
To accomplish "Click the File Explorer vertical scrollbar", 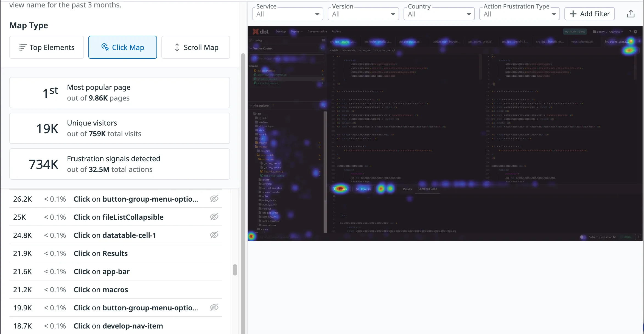I will pyautogui.click(x=325, y=172).
